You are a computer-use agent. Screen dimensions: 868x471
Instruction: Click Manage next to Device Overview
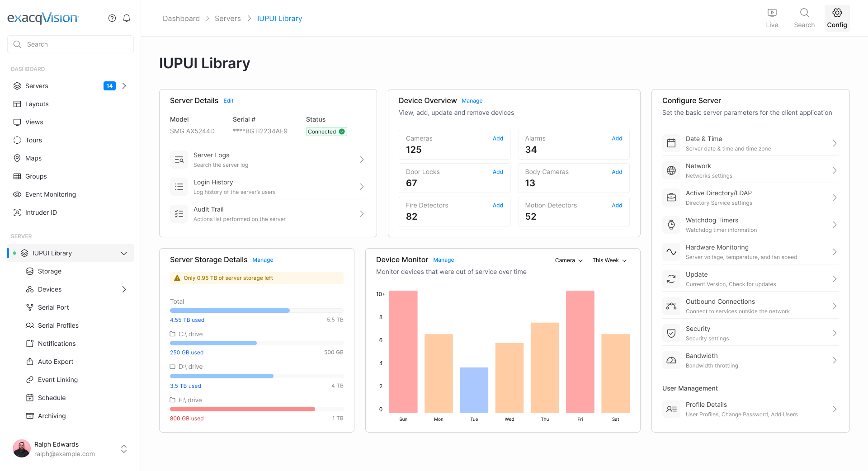point(472,101)
